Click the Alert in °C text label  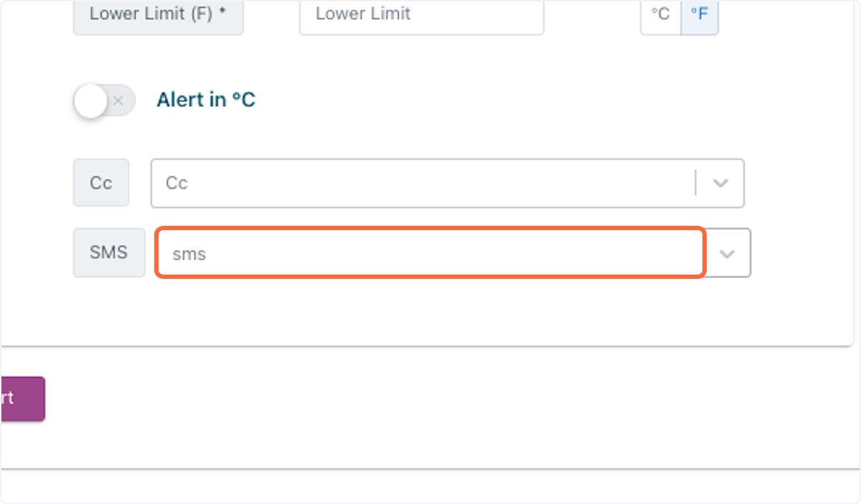pos(206,100)
